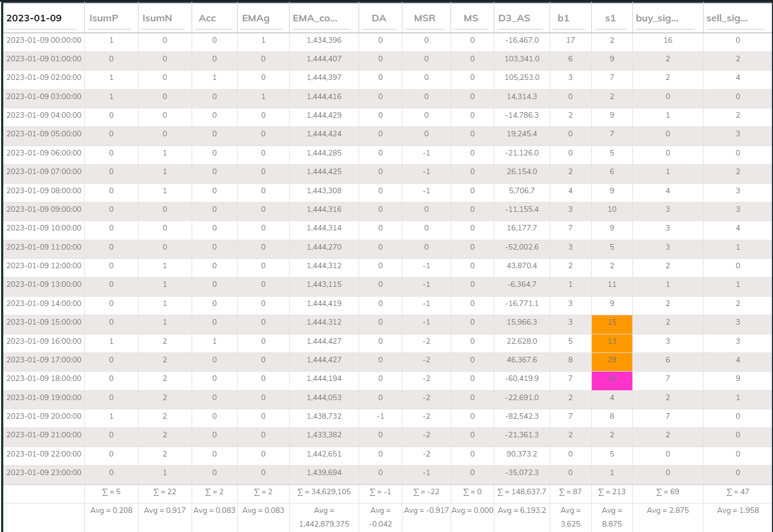The image size is (773, 532).
Task: Click the D3_AS column header
Action: click(x=514, y=18)
